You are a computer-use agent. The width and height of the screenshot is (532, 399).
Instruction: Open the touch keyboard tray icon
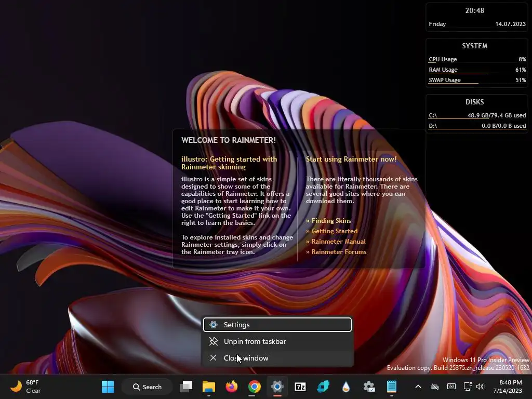451,387
